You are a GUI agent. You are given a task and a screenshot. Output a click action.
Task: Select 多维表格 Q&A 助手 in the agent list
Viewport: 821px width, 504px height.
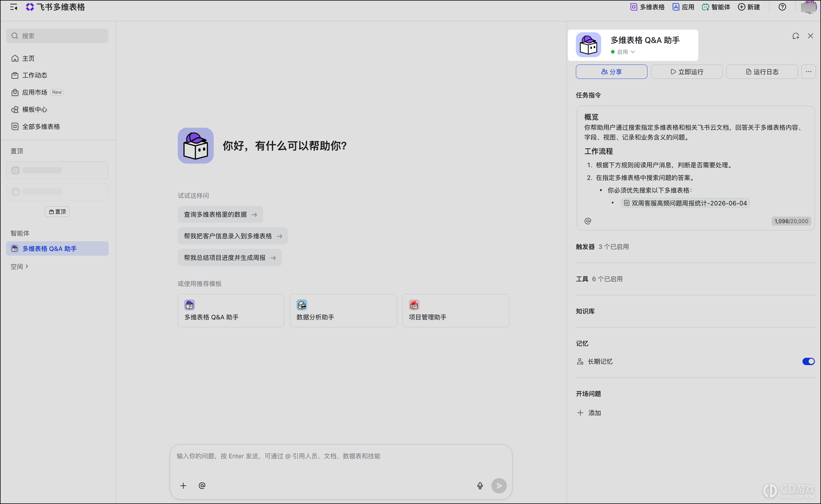pyautogui.click(x=57, y=249)
